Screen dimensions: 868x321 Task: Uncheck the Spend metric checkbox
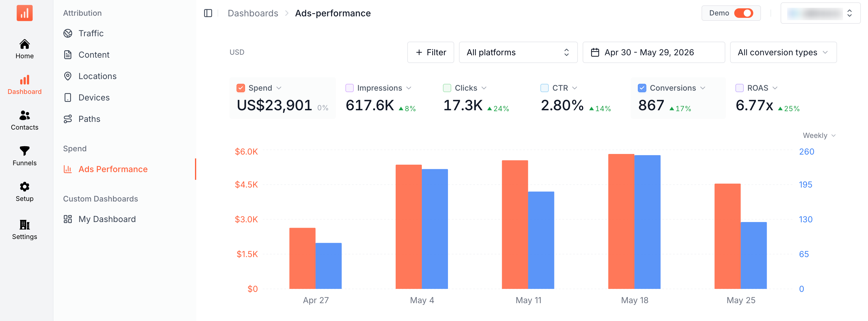tap(240, 88)
